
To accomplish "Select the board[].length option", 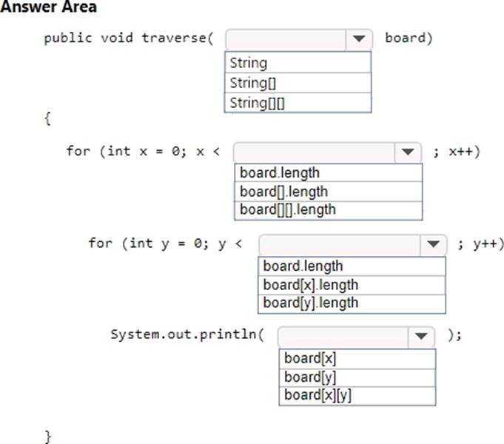I will tap(328, 192).
